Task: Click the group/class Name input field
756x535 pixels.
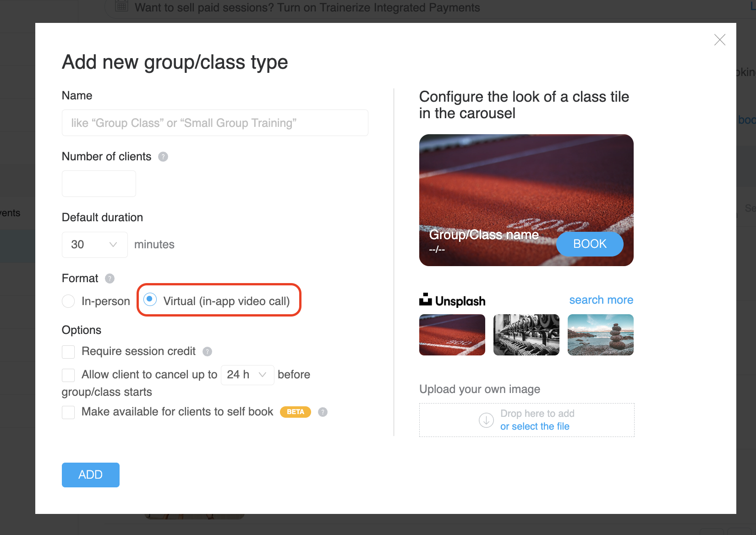Action: point(215,123)
